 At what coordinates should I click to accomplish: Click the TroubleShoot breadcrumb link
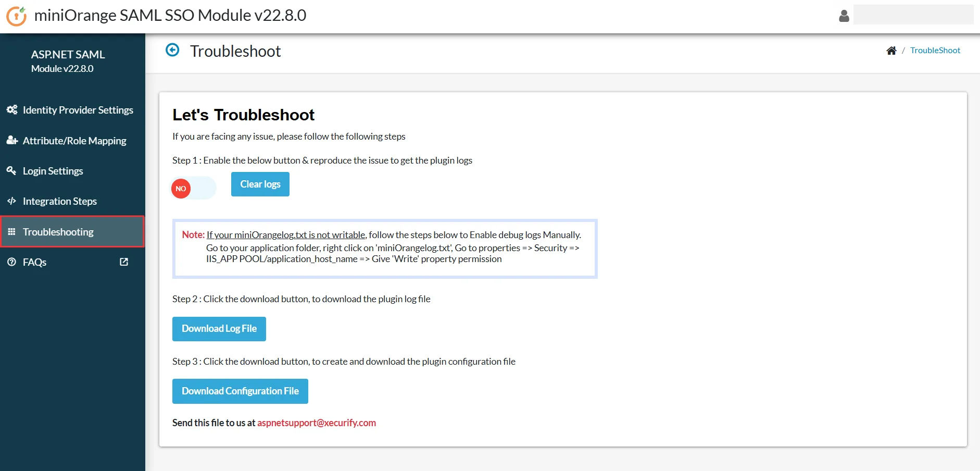(x=935, y=51)
